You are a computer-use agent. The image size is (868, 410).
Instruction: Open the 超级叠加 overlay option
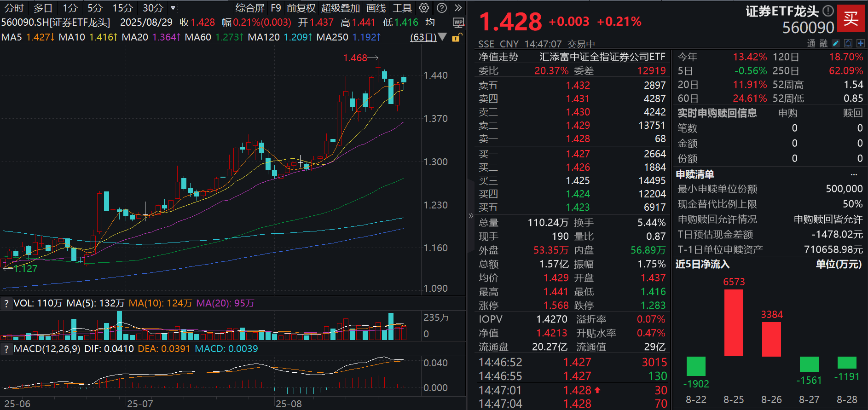pos(341,8)
